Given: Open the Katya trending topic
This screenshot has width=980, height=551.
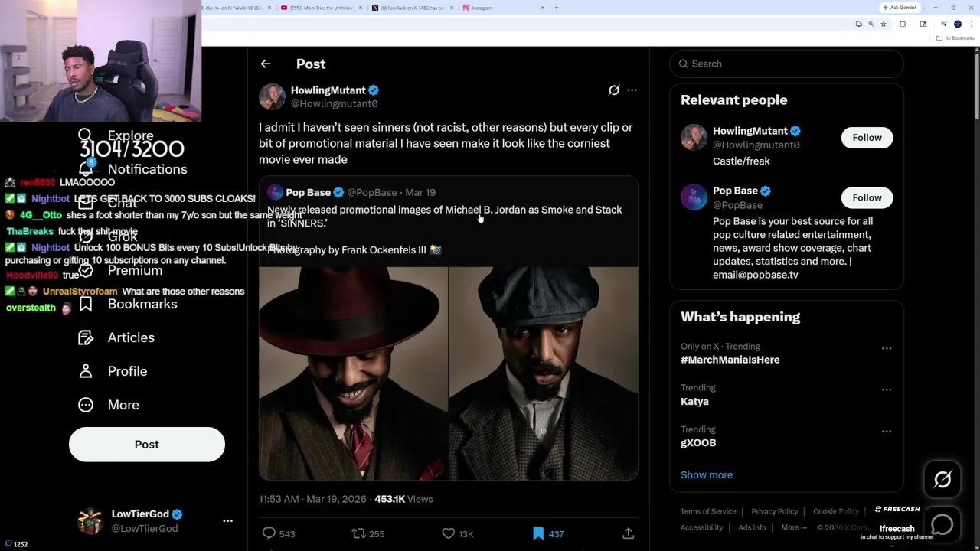Looking at the screenshot, I should coord(694,401).
